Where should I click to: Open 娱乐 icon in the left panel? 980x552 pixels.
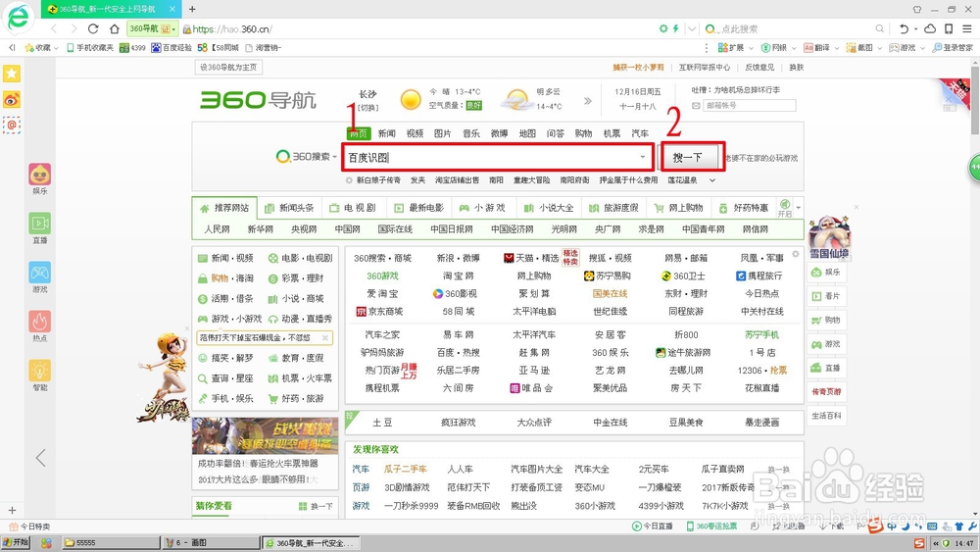coord(40,175)
